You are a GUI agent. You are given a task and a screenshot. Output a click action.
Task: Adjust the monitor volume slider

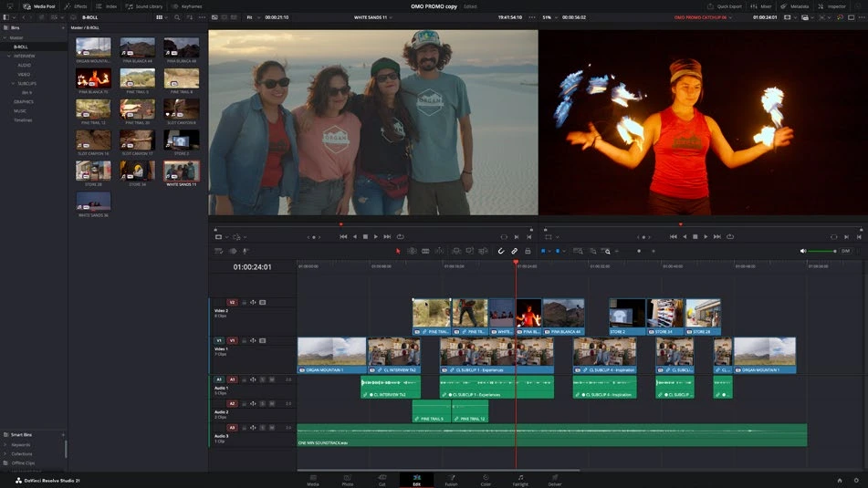click(x=822, y=251)
